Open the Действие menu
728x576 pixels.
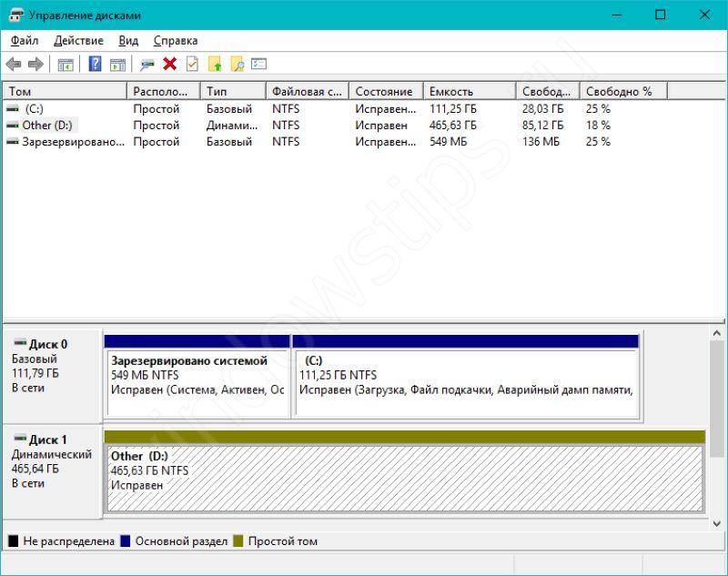[78, 41]
